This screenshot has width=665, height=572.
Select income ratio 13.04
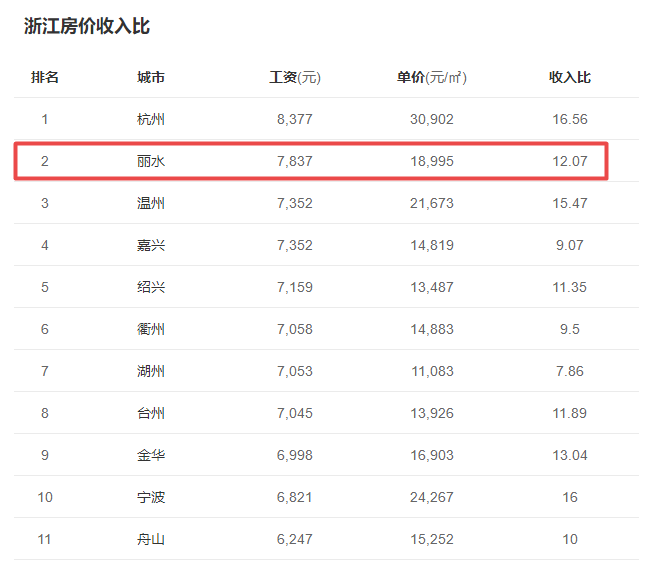[570, 455]
